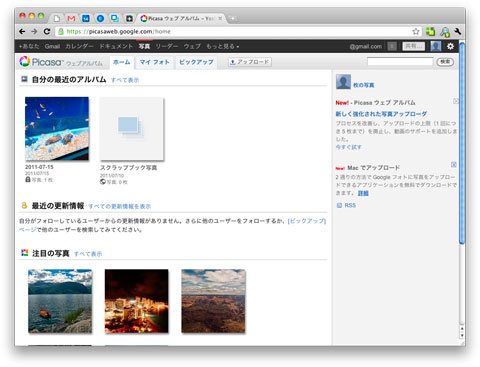The image size is (480, 367).
Task: Open the 2011-07-15 fish album thumbnail
Action: point(57,129)
